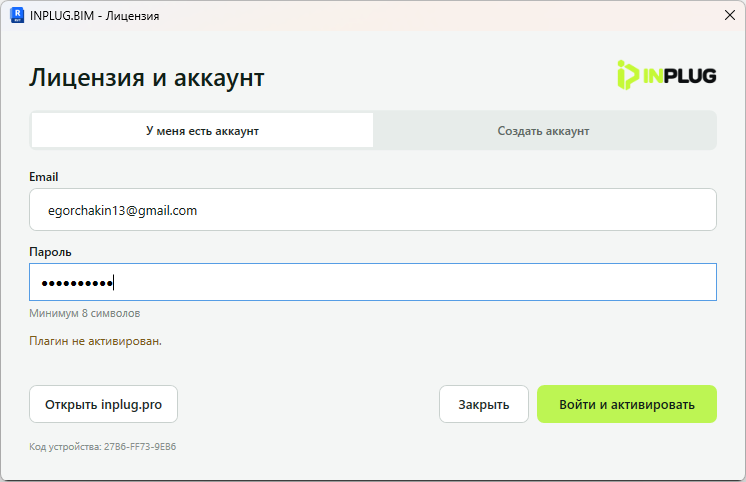Focus the Email input field
Image resolution: width=746 pixels, height=482 pixels.
[x=373, y=210]
